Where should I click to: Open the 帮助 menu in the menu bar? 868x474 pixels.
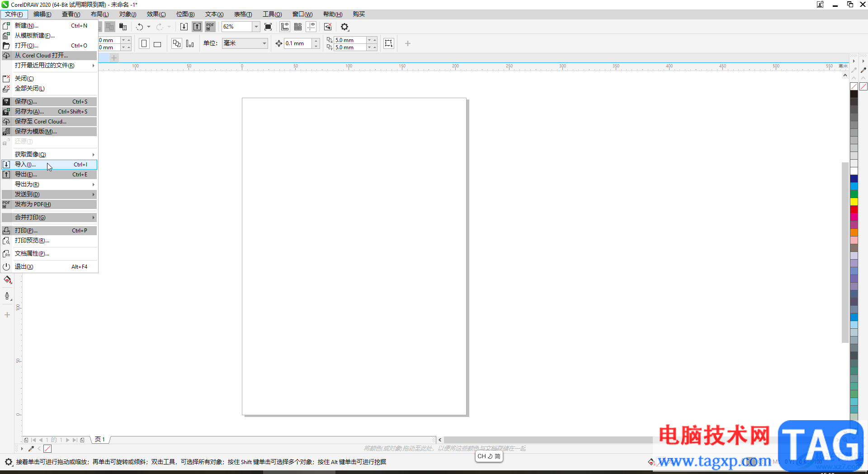tap(333, 14)
